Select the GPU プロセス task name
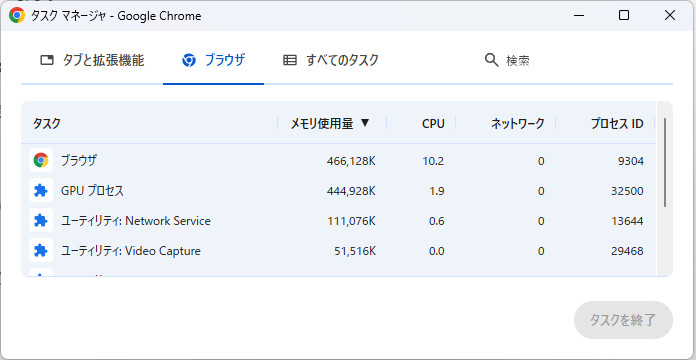 point(92,191)
